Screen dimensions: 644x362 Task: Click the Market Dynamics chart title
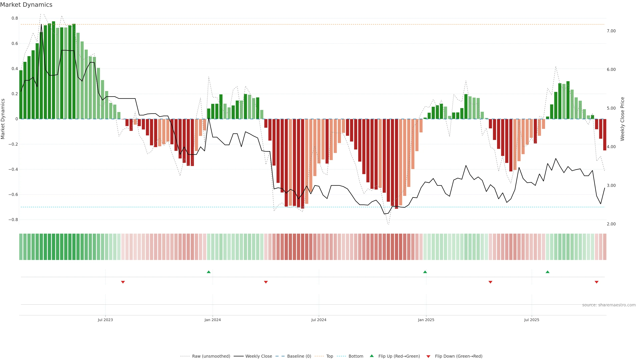26,5
